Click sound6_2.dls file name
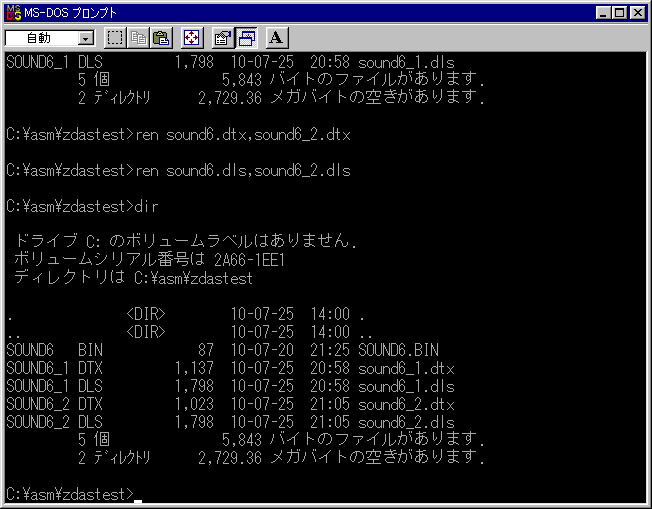652x509 pixels. [406, 423]
